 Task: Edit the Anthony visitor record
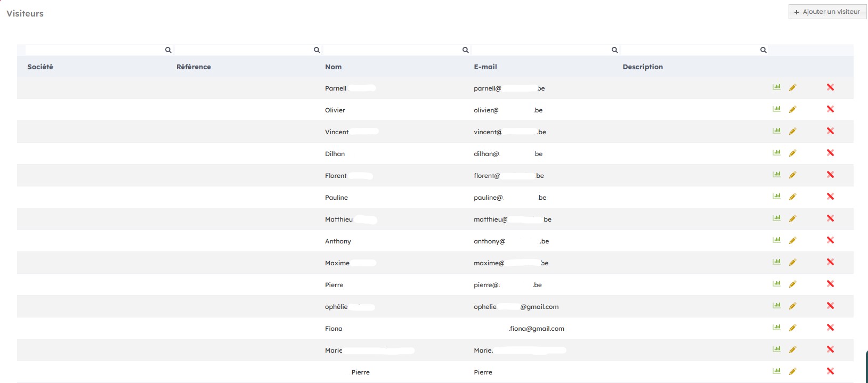[x=792, y=241]
